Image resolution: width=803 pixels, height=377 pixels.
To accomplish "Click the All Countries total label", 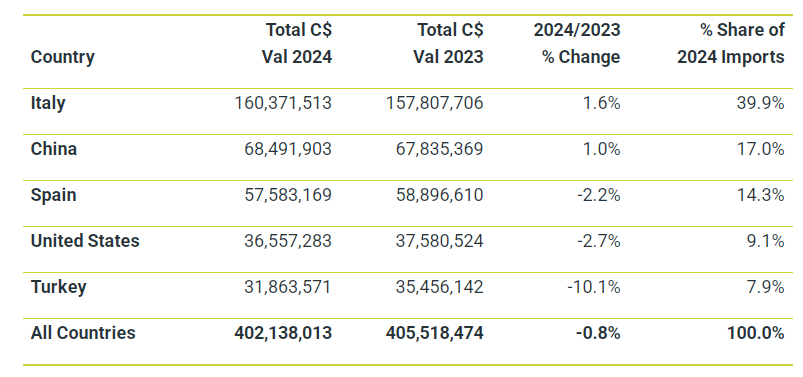I will pyautogui.click(x=83, y=333).
